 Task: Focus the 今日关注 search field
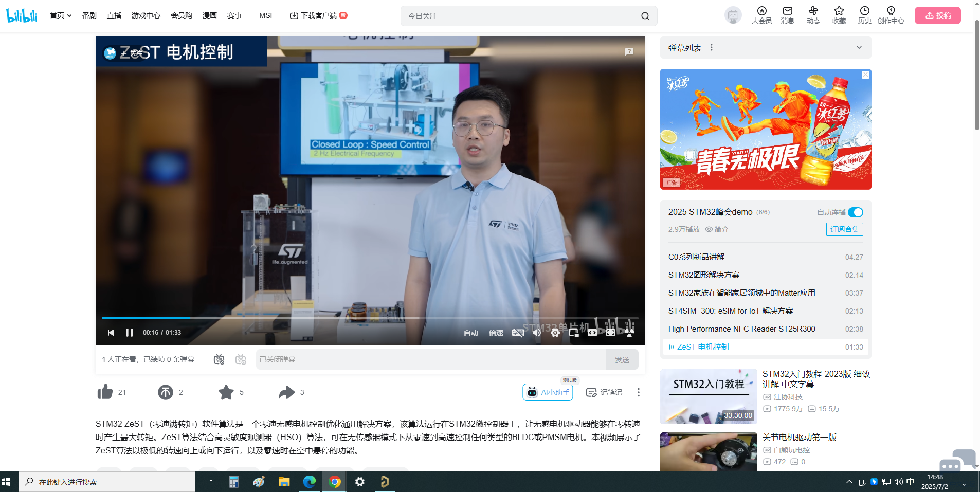520,16
